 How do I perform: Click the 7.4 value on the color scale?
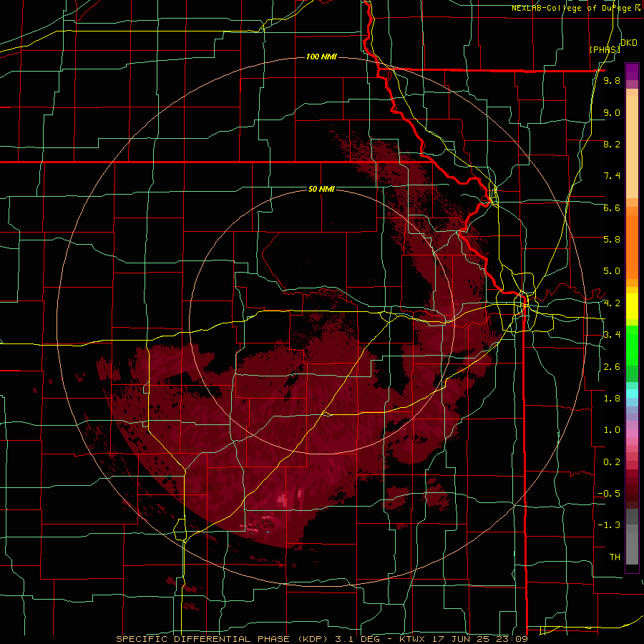tap(612, 176)
